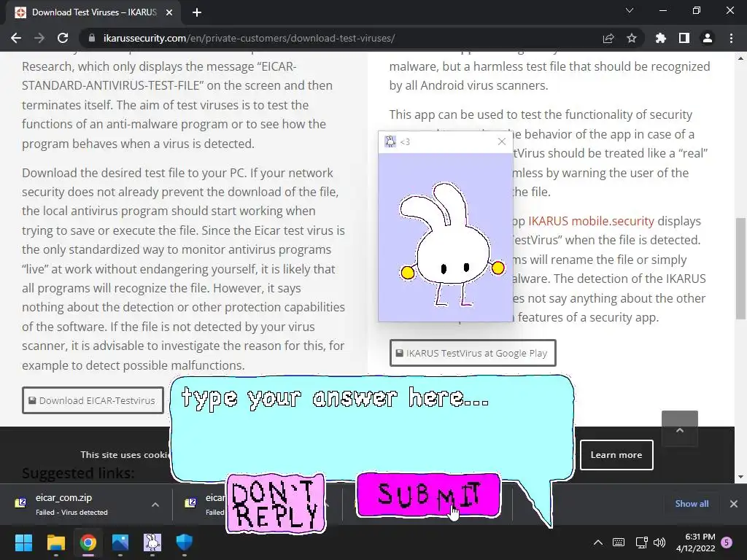
Task: View site security lock info
Action: click(92, 38)
